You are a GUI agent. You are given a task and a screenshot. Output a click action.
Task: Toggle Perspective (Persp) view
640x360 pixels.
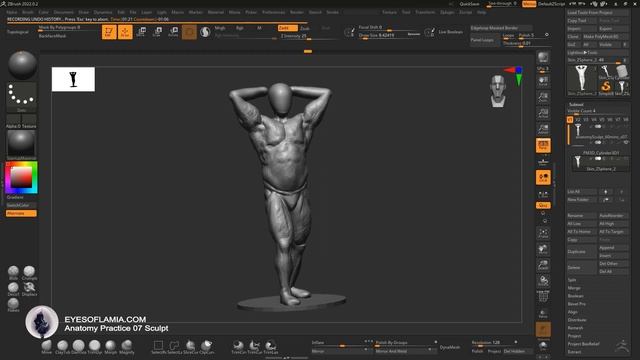pos(543,145)
